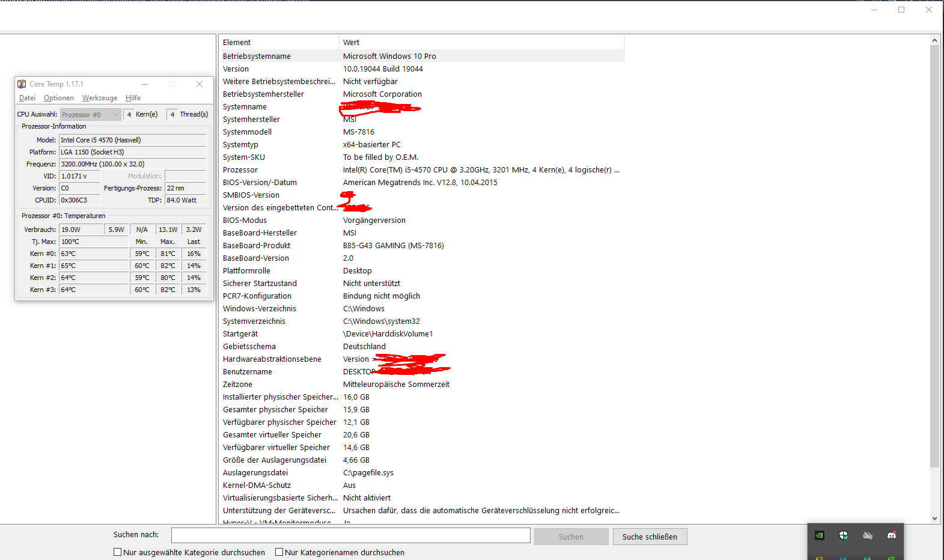
Task: Select the BIOS-Version/-Datum row
Action: click(x=422, y=182)
